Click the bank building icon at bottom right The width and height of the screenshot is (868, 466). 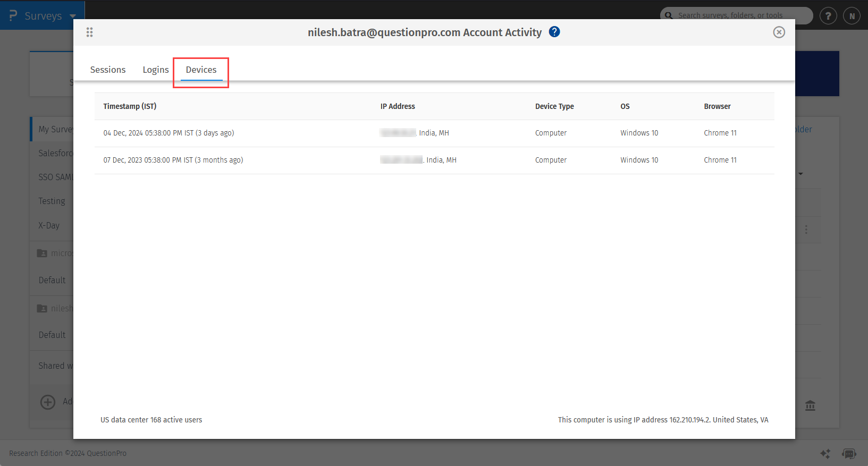[810, 405]
